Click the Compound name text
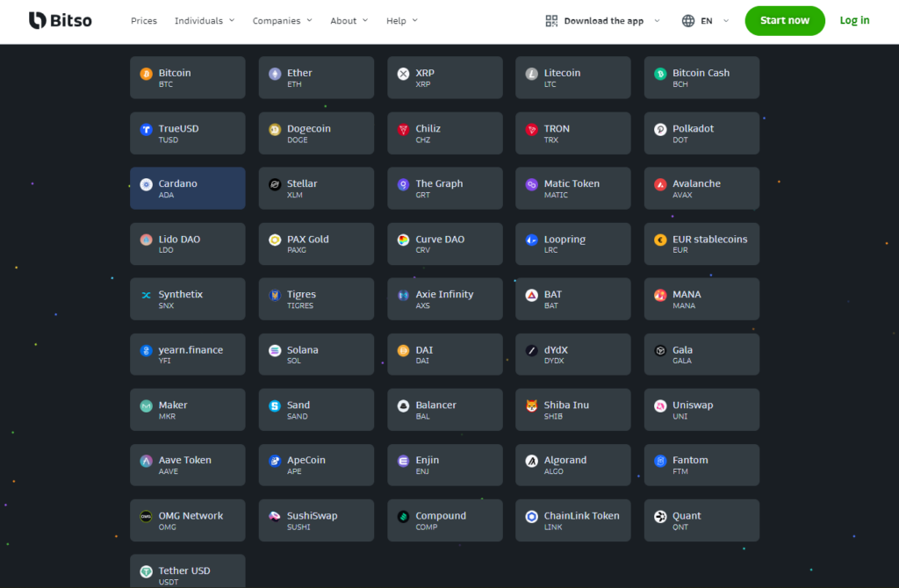Viewport: 899px width, 588px height. click(x=441, y=515)
